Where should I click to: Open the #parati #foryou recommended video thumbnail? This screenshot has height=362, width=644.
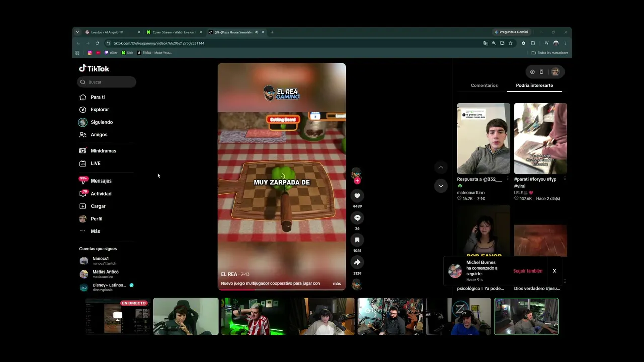pos(540,138)
